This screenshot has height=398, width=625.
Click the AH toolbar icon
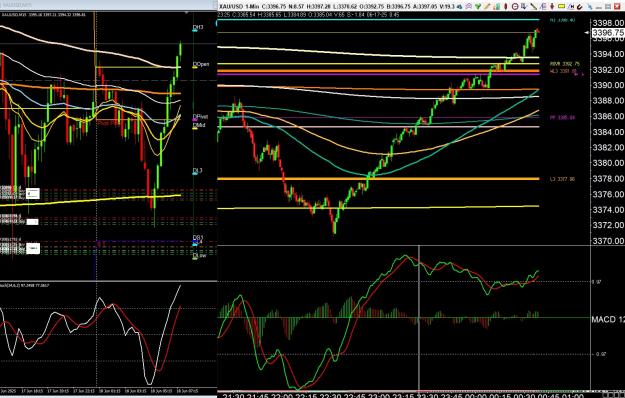pyautogui.click(x=571, y=6)
